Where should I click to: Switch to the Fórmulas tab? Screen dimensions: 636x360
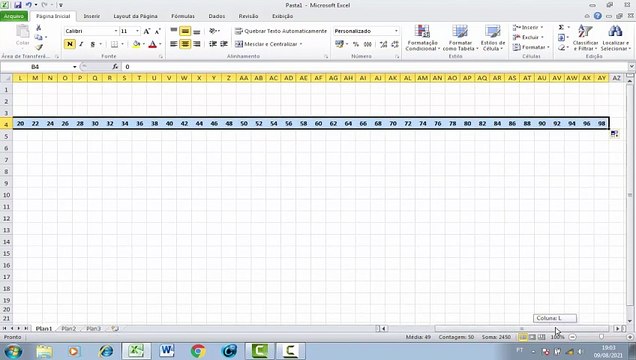(x=183, y=16)
